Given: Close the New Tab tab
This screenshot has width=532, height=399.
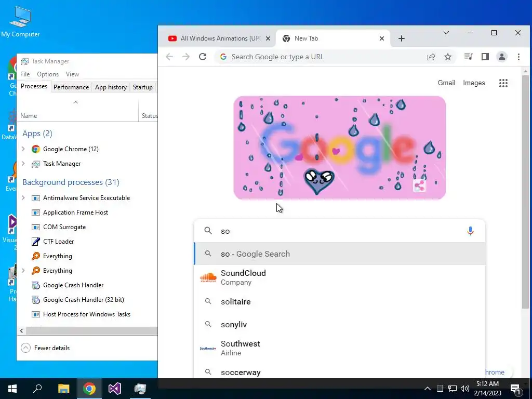Looking at the screenshot, I should pyautogui.click(x=382, y=38).
